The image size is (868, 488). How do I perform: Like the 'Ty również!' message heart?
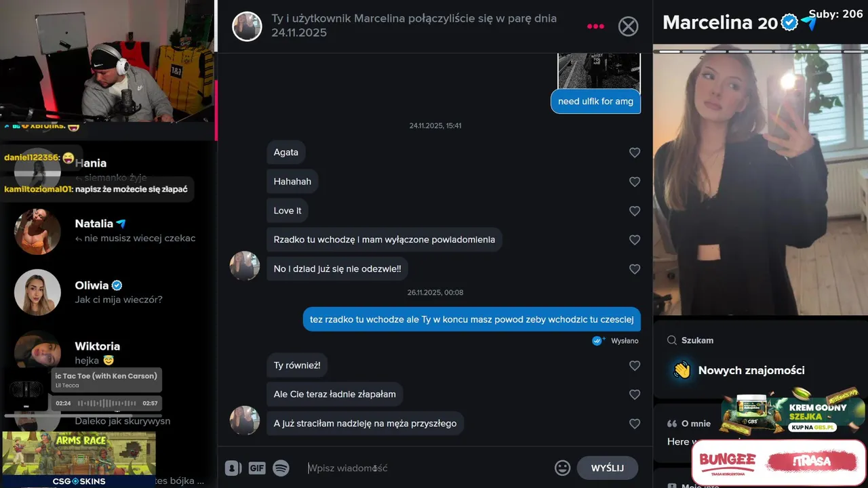tap(635, 365)
